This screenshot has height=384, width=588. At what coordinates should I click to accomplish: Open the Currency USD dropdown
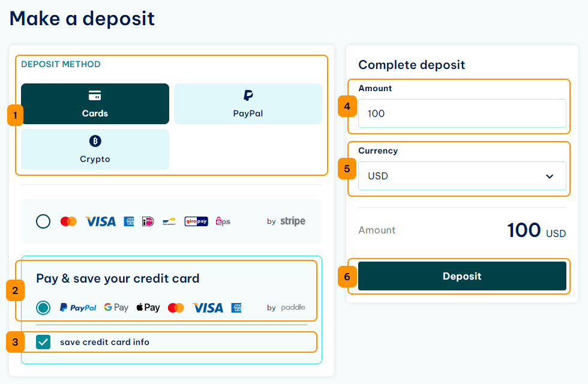click(462, 176)
